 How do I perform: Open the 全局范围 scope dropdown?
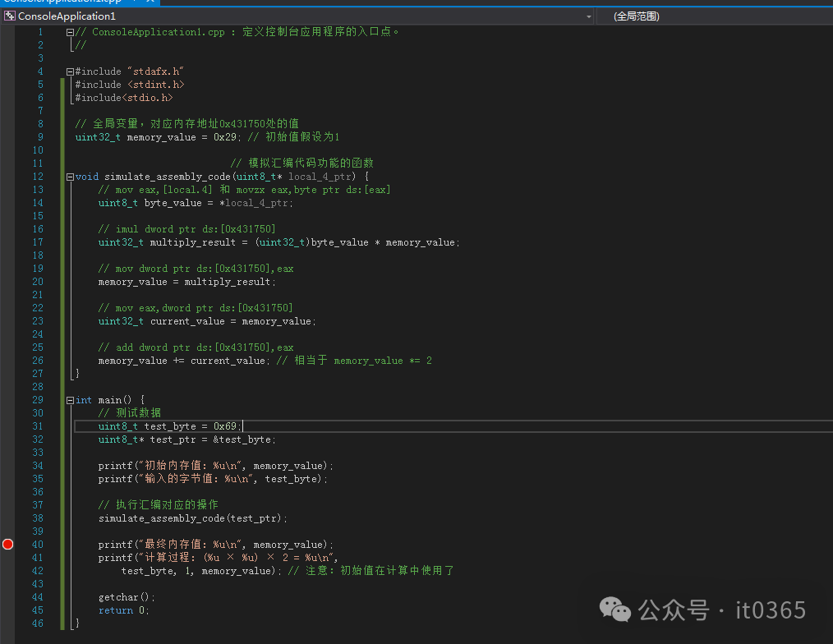(x=715, y=16)
